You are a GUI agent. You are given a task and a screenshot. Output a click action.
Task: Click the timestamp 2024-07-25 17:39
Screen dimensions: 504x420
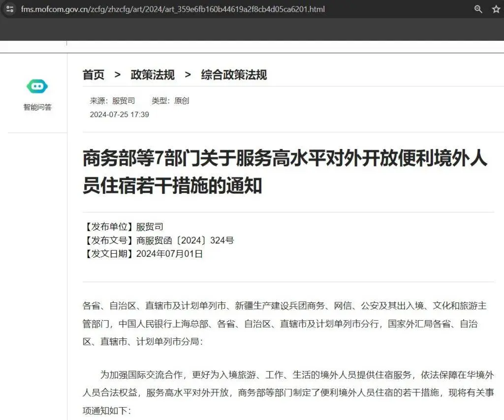click(119, 115)
